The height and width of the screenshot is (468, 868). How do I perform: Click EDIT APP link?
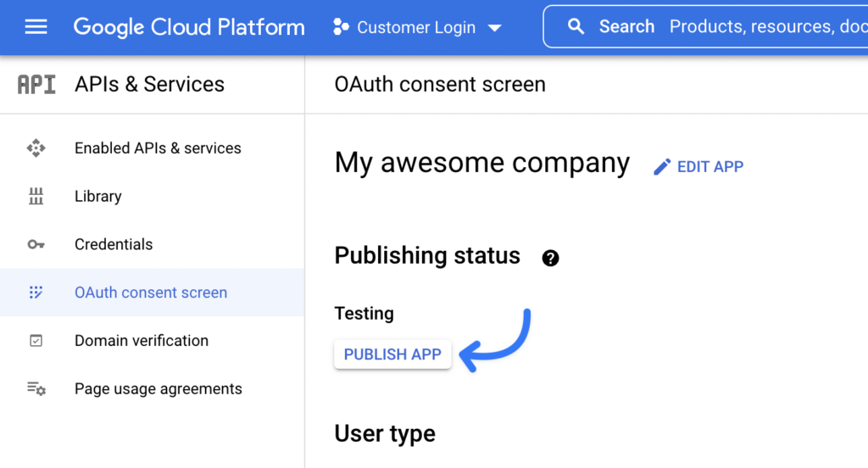pyautogui.click(x=710, y=167)
